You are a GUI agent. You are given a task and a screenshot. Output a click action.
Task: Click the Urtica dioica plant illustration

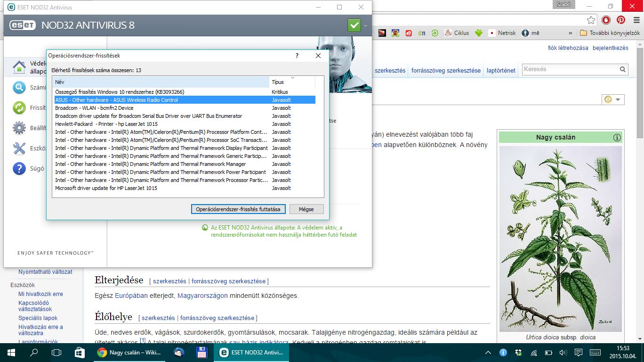pyautogui.click(x=560, y=239)
